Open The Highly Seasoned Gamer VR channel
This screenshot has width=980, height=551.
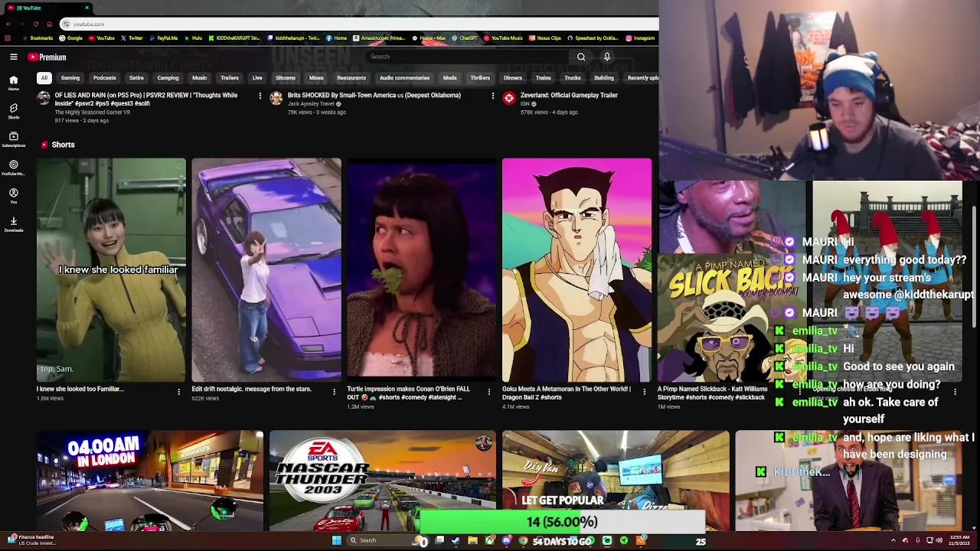click(x=93, y=112)
